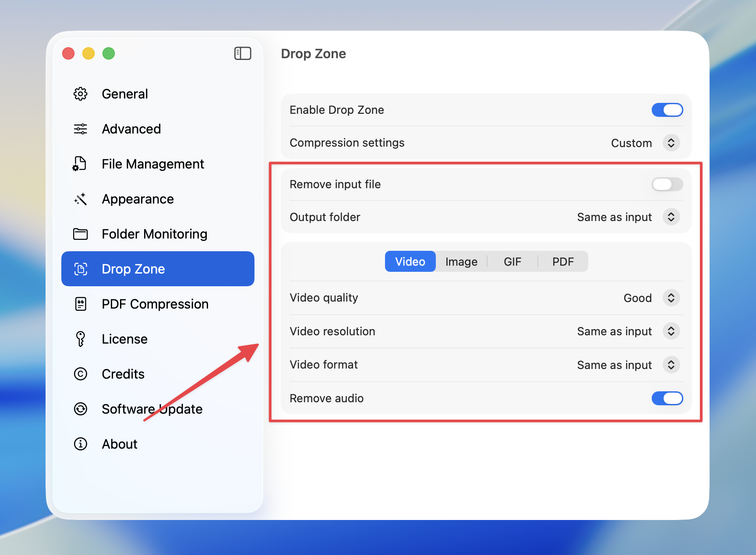Open Advanced settings page
Screen dimensions: 756x555
pyautogui.click(x=158, y=129)
